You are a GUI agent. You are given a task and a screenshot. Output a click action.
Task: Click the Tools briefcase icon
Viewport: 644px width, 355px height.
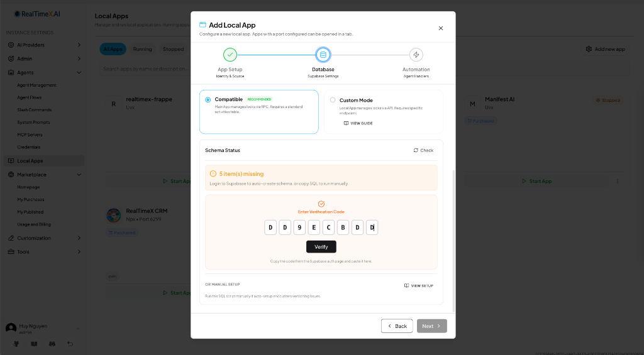(x=11, y=251)
